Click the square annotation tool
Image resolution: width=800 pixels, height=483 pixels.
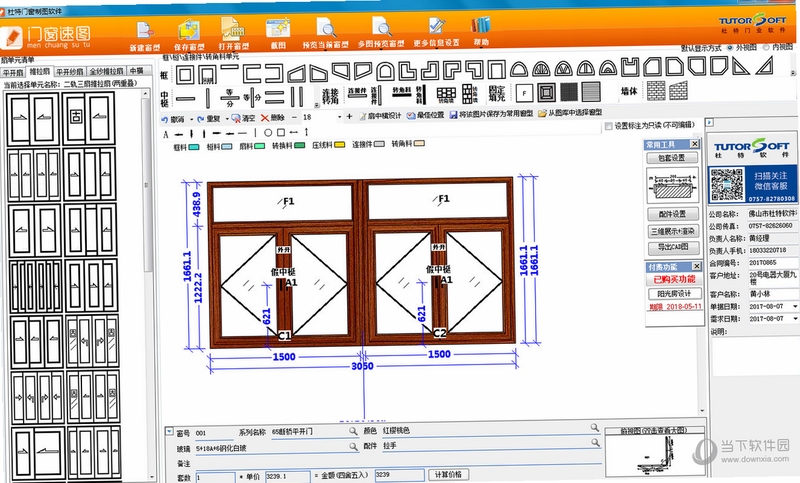tap(281, 133)
